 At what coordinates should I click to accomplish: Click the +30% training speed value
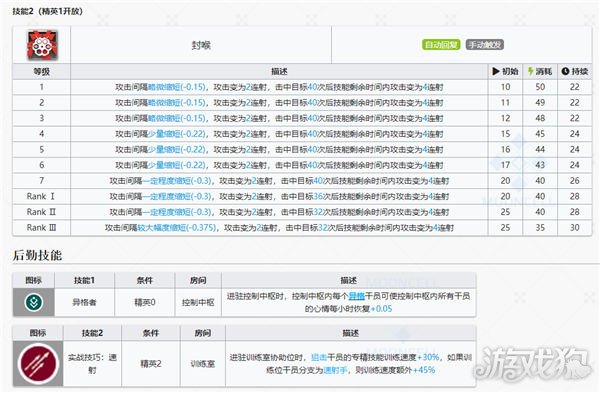[428, 357]
